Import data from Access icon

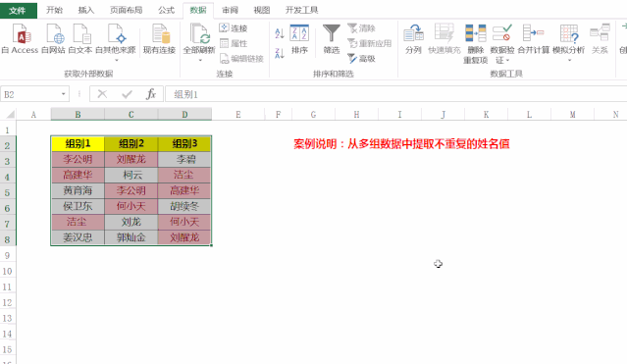tap(20, 39)
